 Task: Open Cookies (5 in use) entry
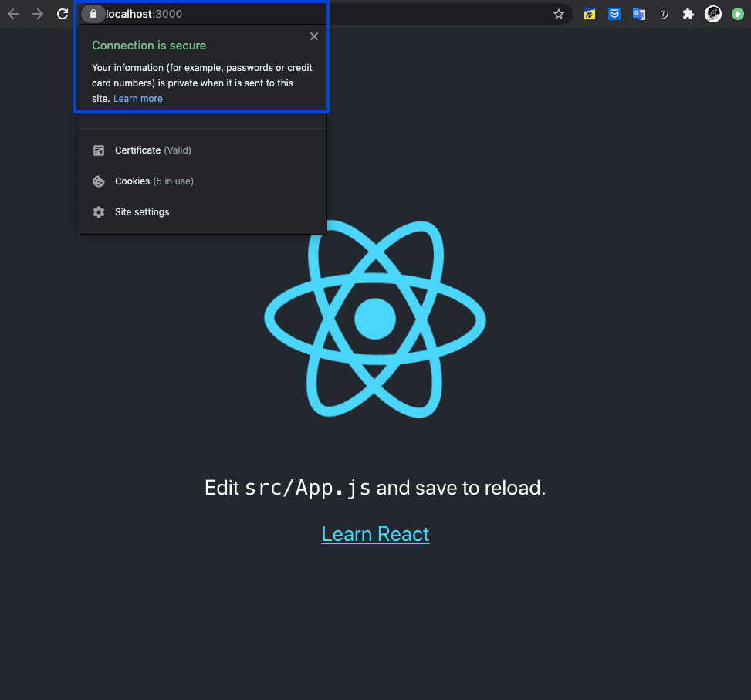tap(202, 181)
